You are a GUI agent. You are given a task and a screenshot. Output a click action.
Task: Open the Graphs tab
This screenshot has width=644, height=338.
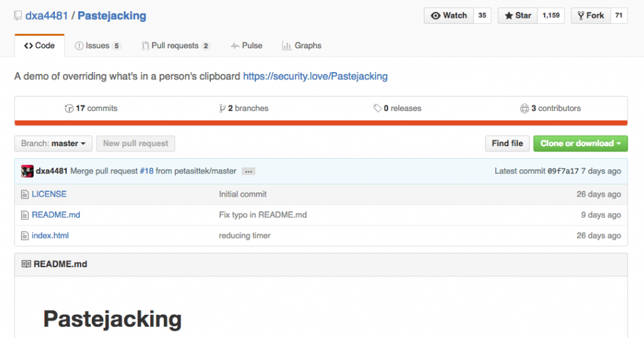coord(302,46)
